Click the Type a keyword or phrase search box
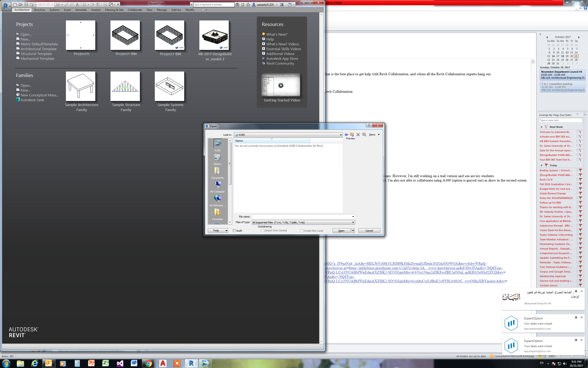The width and height of the screenshot is (588, 368). click(x=213, y=5)
